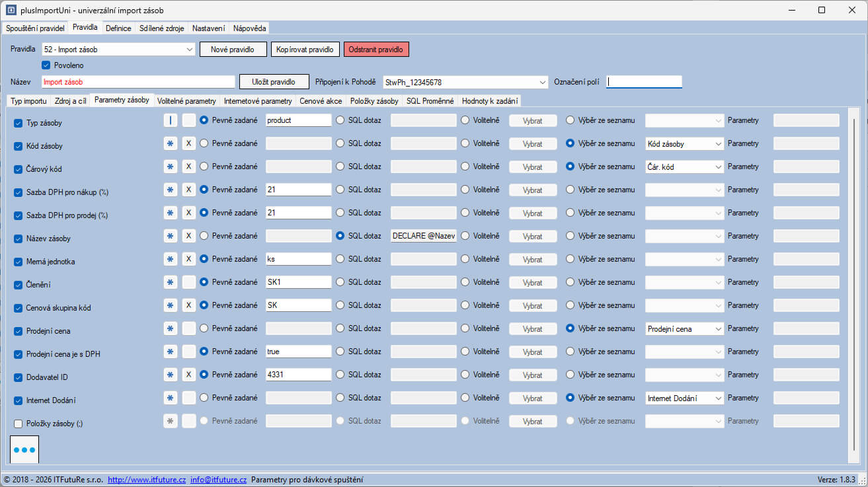Click asterisk icon in Název zásoby row

pos(171,236)
